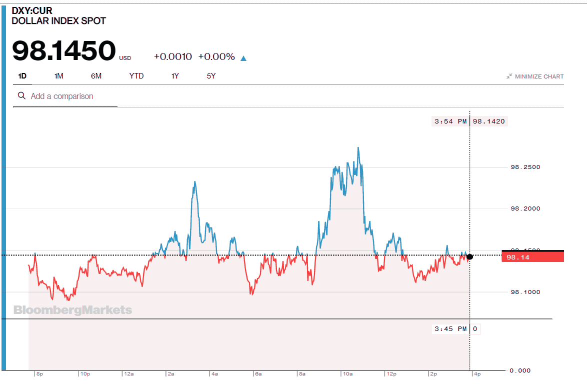Click the large 98.1450 price display

(x=61, y=50)
